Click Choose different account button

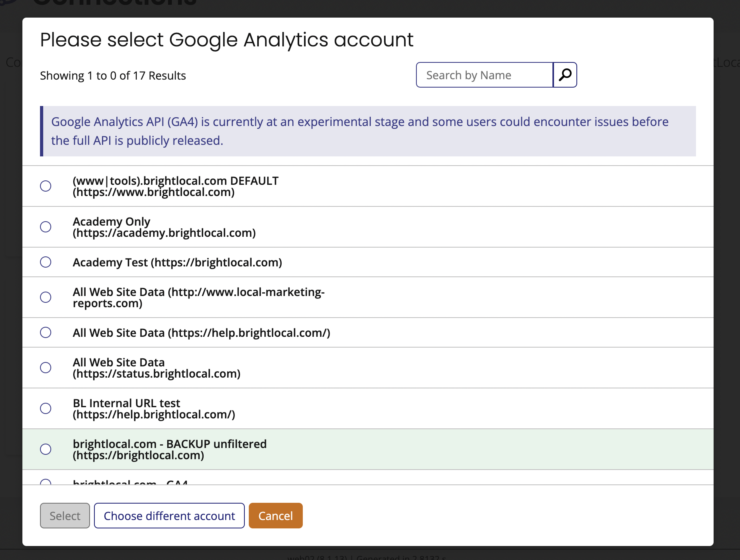pyautogui.click(x=169, y=516)
